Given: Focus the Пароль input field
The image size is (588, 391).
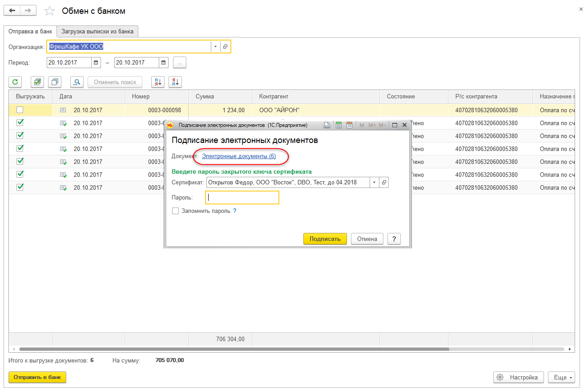Looking at the screenshot, I should click(x=242, y=198).
